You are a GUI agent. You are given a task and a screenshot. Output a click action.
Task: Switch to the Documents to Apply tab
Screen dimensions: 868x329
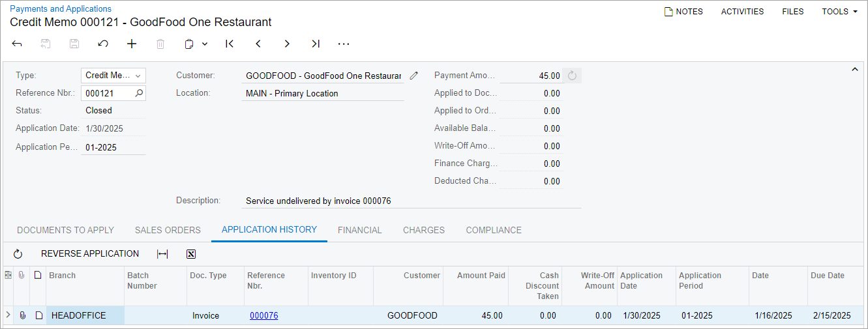[x=65, y=230]
